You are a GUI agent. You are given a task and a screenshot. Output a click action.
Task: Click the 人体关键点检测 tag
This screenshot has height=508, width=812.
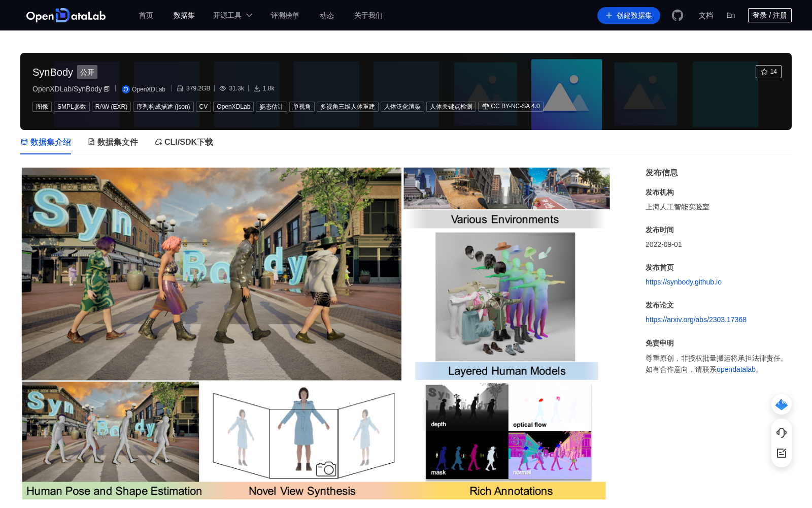tap(451, 107)
